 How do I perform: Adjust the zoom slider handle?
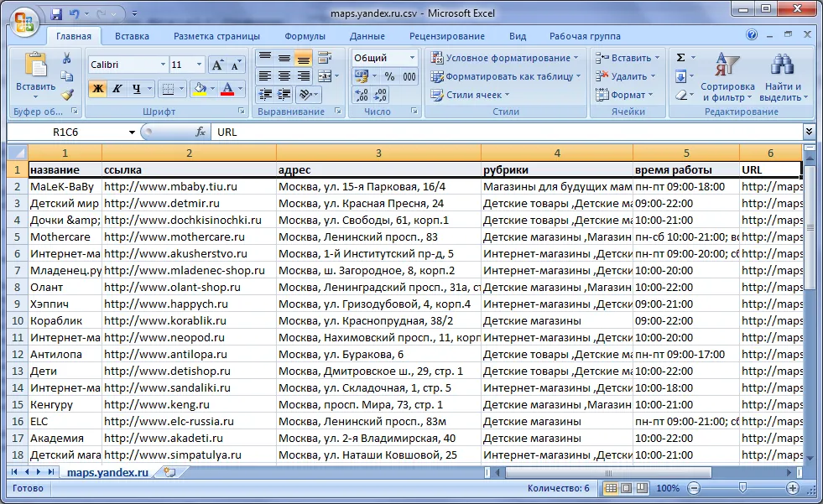[x=742, y=488]
